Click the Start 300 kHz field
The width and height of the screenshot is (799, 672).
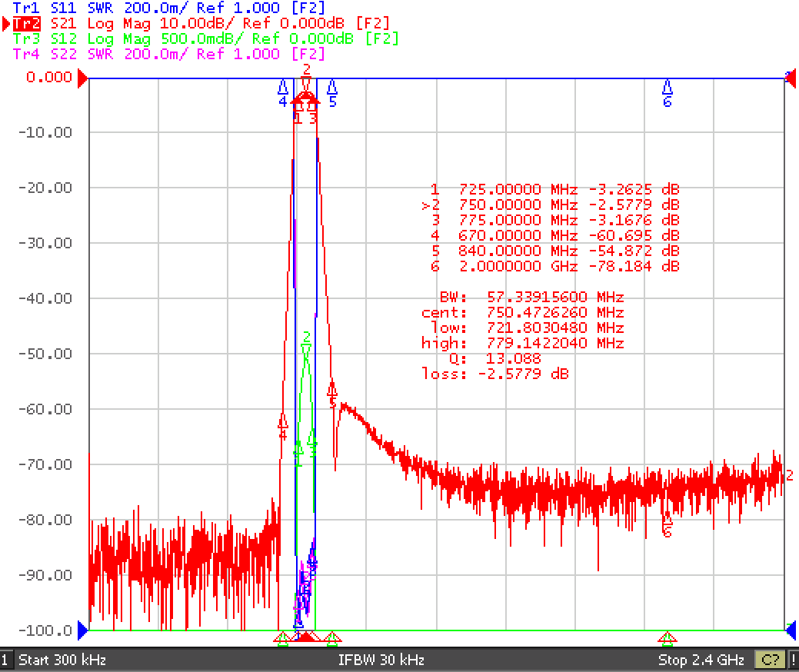click(62, 660)
